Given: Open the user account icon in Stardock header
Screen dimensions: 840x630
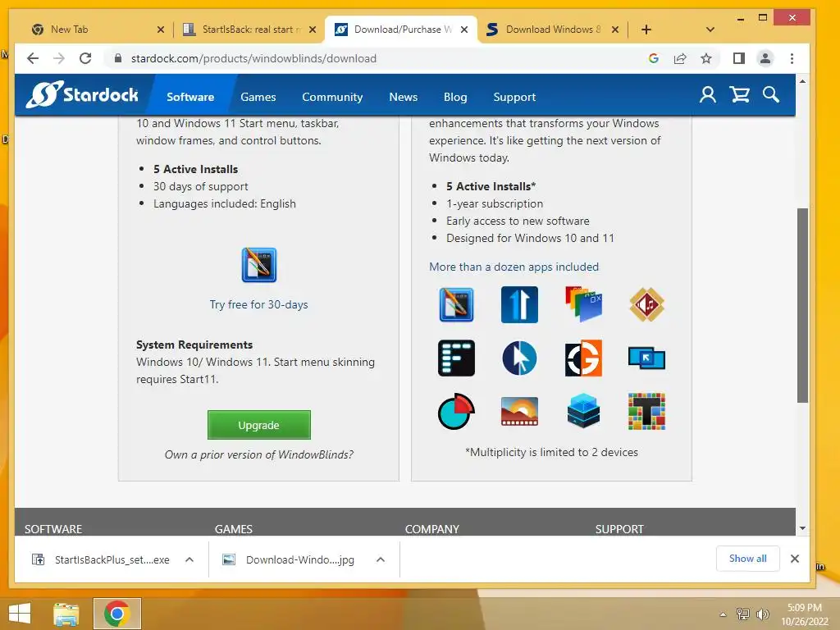Looking at the screenshot, I should (708, 95).
